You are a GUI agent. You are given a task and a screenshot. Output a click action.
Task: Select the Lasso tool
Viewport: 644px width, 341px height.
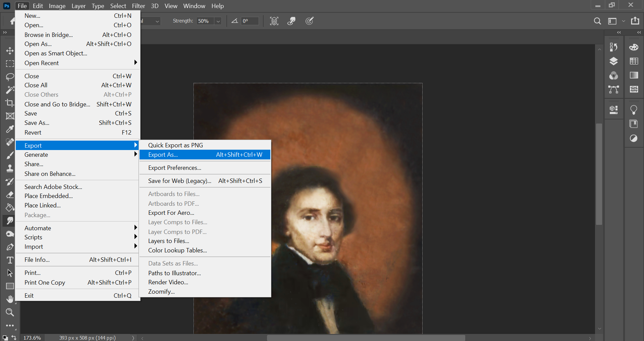pyautogui.click(x=10, y=77)
